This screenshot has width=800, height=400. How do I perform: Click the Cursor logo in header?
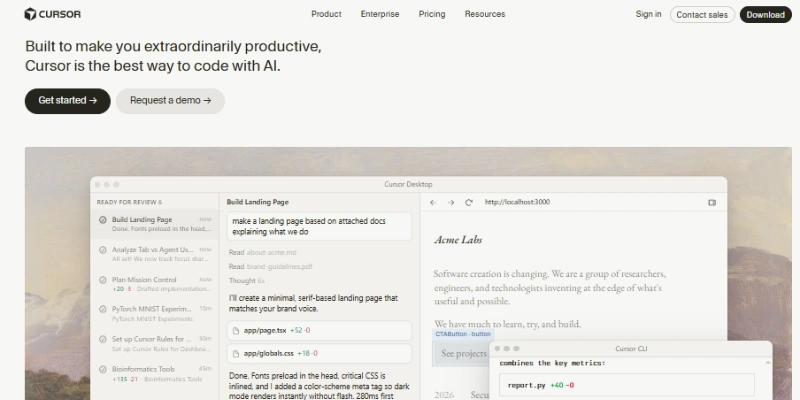[53, 14]
